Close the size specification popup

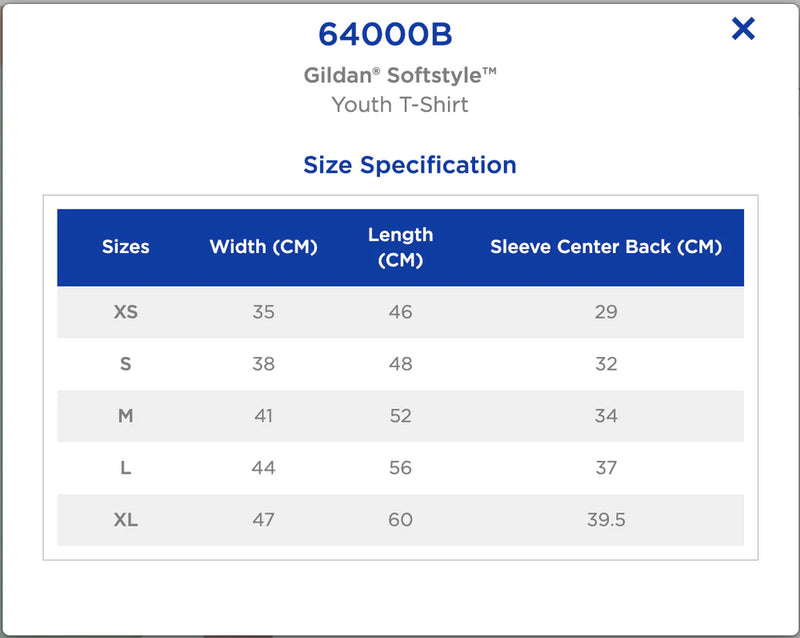[x=743, y=29]
